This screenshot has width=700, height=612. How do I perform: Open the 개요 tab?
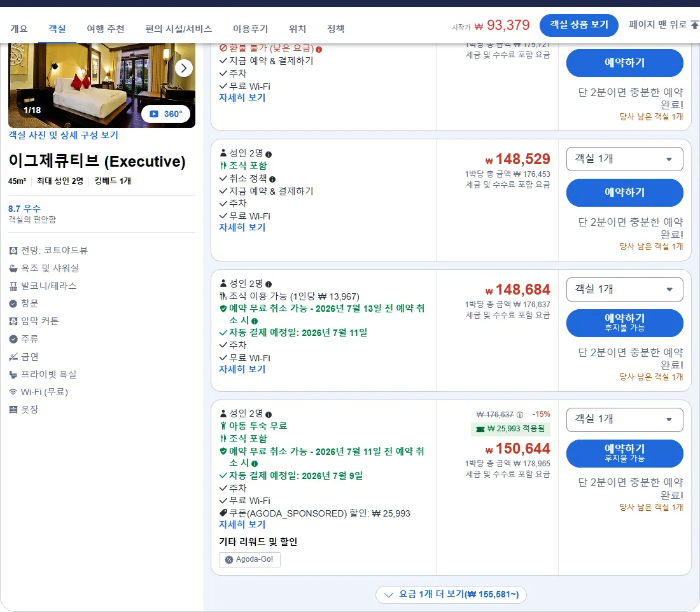pos(18,29)
